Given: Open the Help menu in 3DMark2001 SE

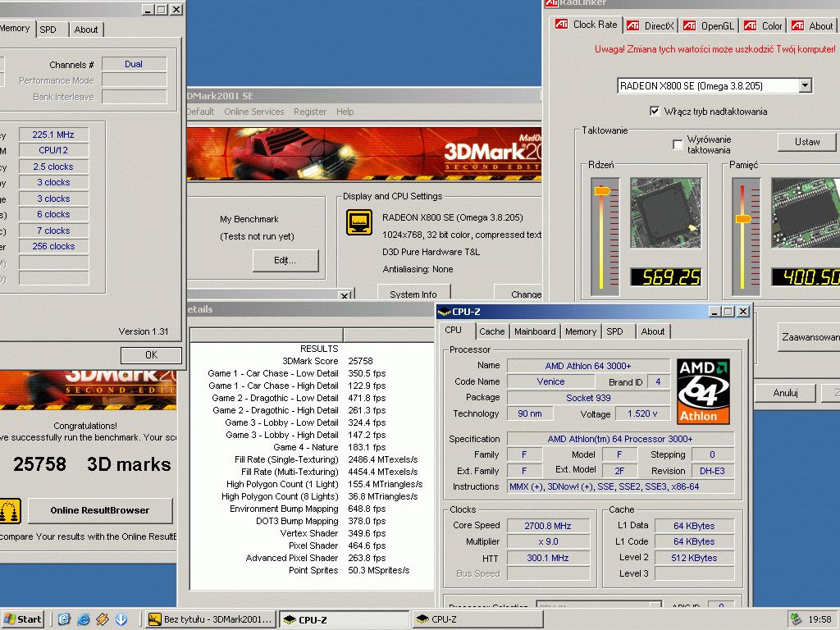Looking at the screenshot, I should point(345,112).
